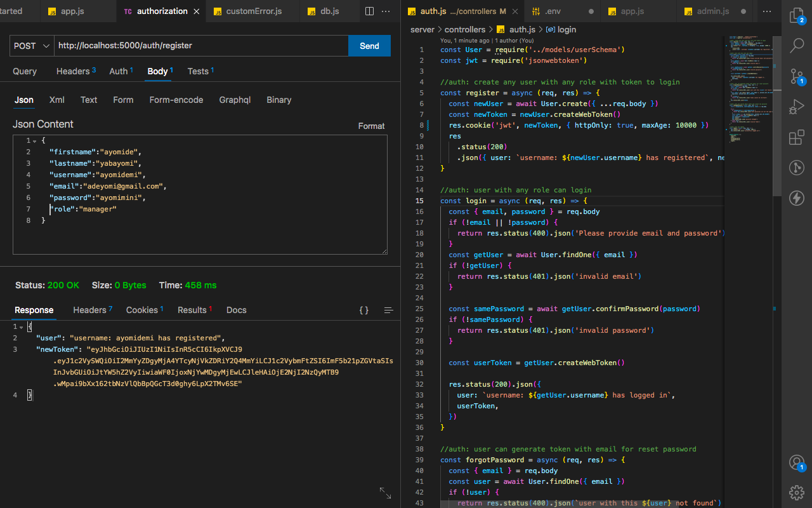Click the auth.js vertical scrollbar
This screenshot has width=812, height=508.
[x=777, y=117]
